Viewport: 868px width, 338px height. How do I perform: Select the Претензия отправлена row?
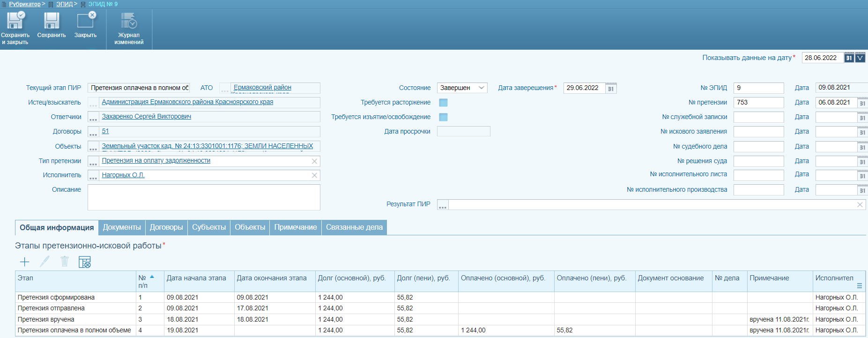tap(440, 308)
